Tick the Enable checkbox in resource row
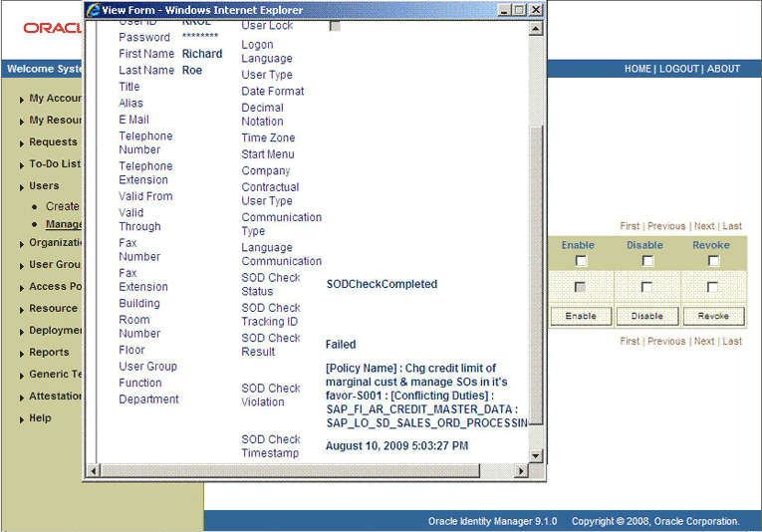The image size is (762, 532). 580,287
